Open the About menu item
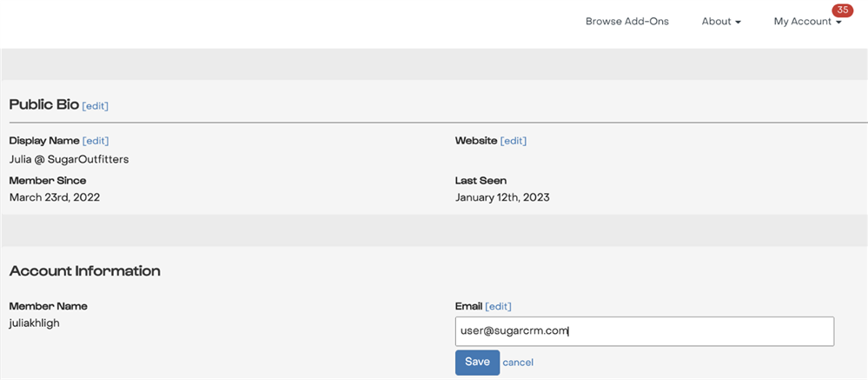This screenshot has height=380, width=868. tap(717, 22)
